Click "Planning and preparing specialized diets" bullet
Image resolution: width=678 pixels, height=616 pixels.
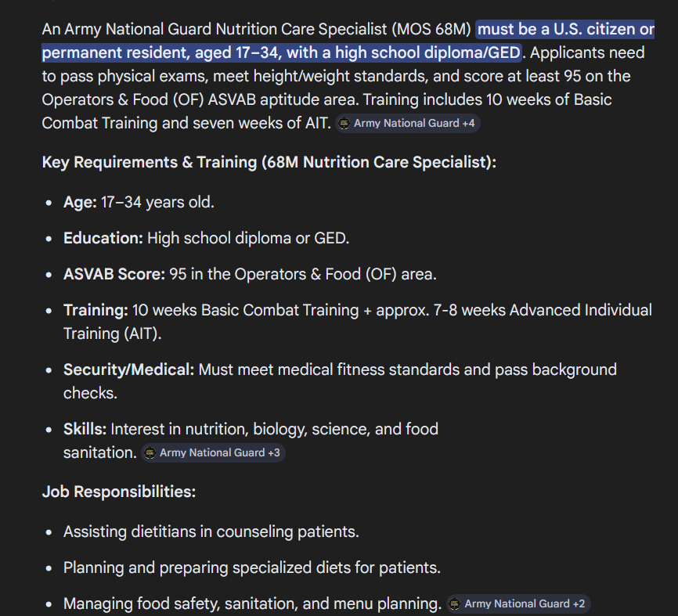(251, 567)
